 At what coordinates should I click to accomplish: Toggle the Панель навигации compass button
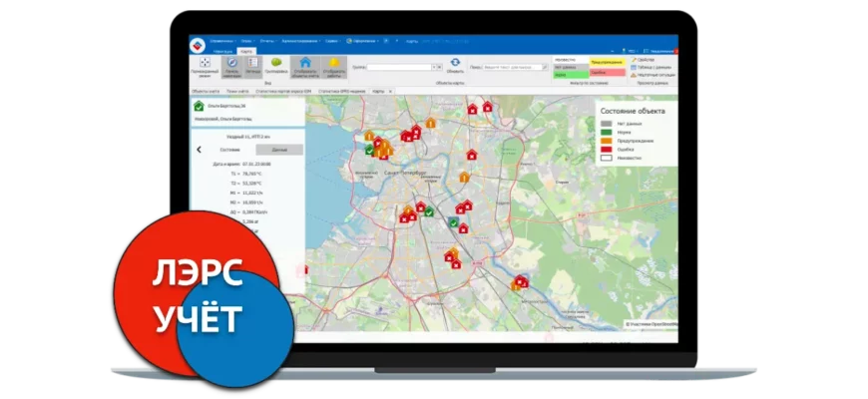(x=231, y=67)
